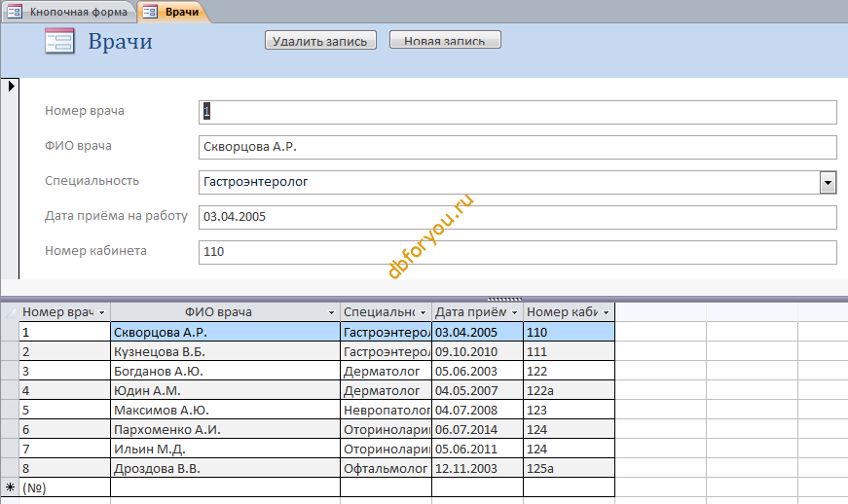
Task: Click the Невропатолог specialty cell
Action: coord(387,410)
